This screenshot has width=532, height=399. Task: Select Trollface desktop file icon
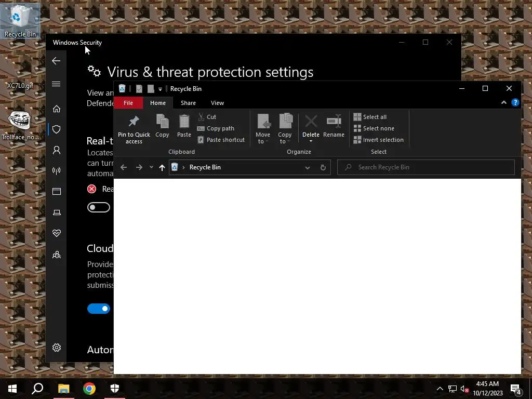(x=20, y=126)
